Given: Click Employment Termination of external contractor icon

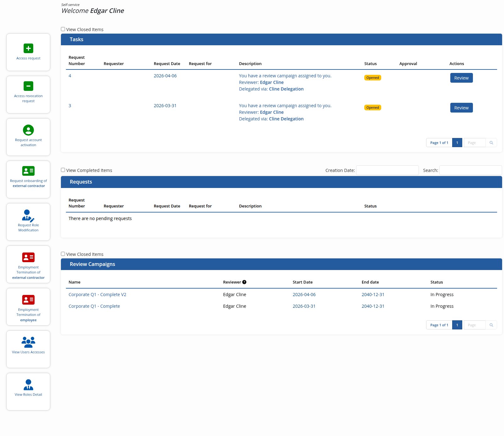Looking at the screenshot, I should (x=28, y=257).
